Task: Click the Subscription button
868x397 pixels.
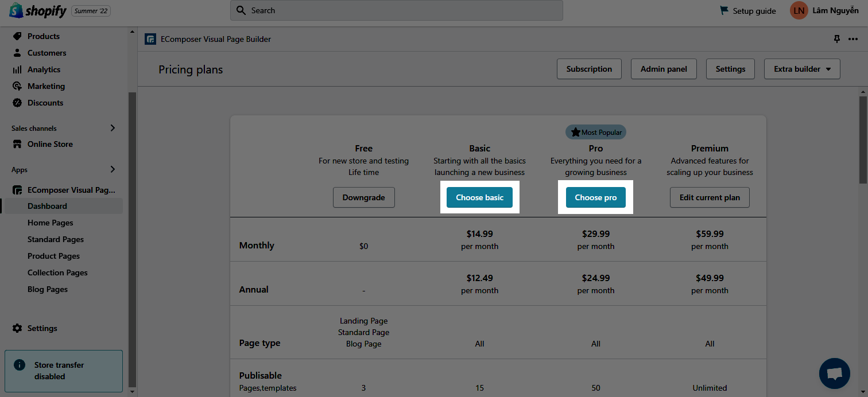Action: pyautogui.click(x=589, y=69)
